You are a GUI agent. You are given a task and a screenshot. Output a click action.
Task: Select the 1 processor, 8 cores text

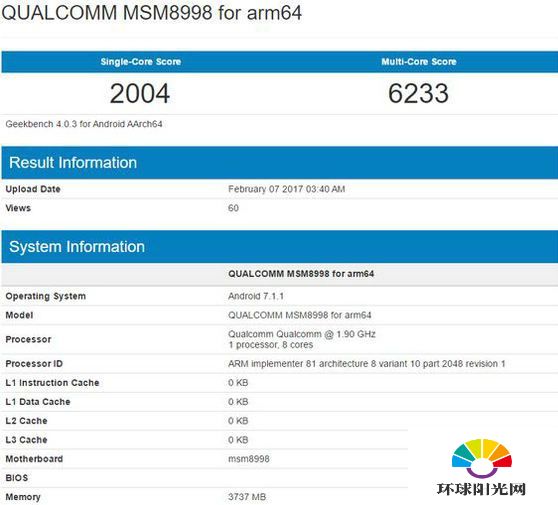tap(271, 344)
